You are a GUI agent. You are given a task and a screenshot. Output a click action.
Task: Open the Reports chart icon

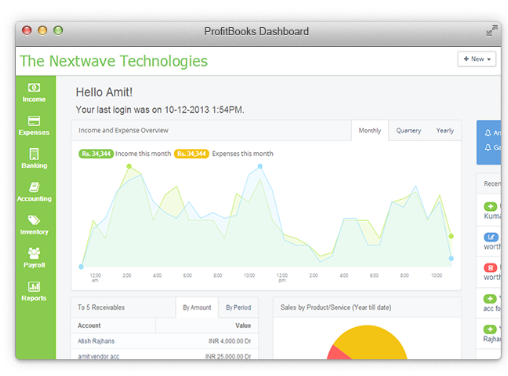coord(34,286)
